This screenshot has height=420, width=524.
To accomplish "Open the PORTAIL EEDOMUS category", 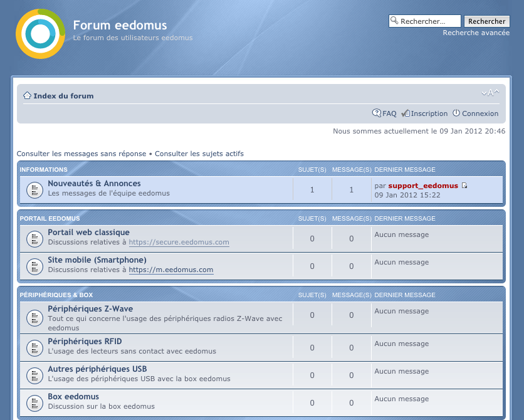I will 50,219.
